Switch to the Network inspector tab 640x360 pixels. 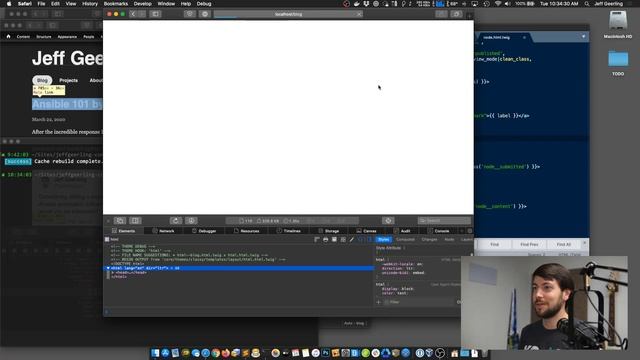coord(163,231)
